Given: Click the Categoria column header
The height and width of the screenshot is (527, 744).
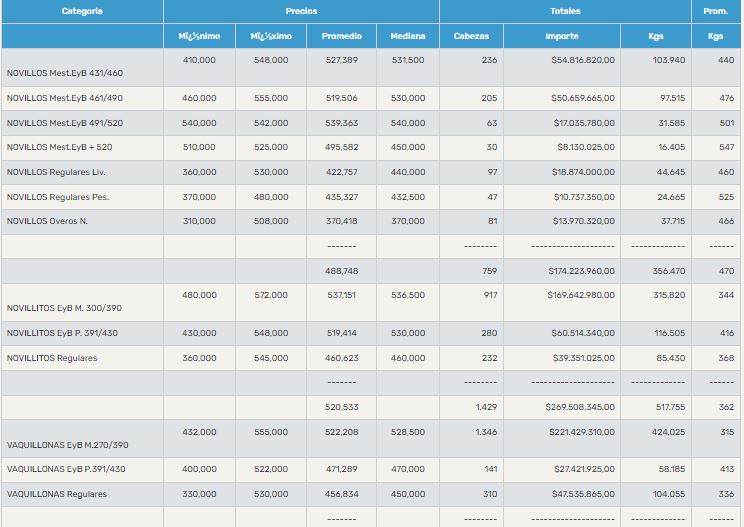Looking at the screenshot, I should click(x=82, y=11).
